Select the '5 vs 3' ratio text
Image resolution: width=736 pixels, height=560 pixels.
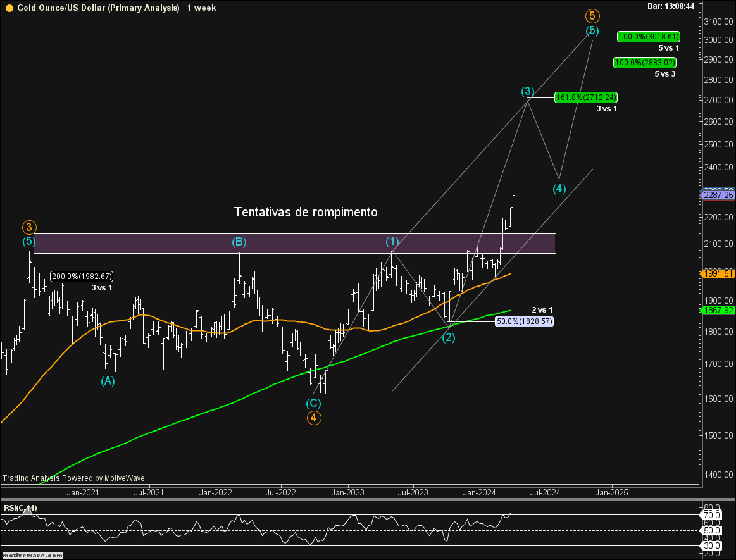click(x=665, y=73)
